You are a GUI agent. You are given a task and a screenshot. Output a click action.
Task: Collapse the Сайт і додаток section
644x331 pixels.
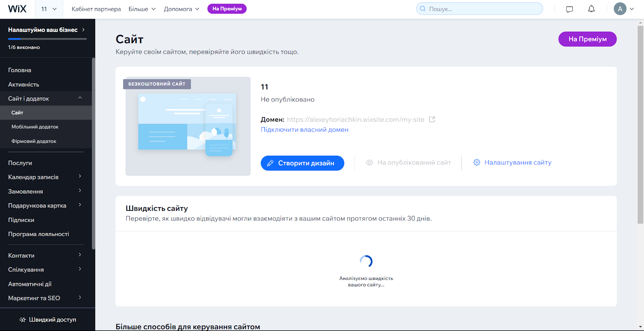coord(80,98)
